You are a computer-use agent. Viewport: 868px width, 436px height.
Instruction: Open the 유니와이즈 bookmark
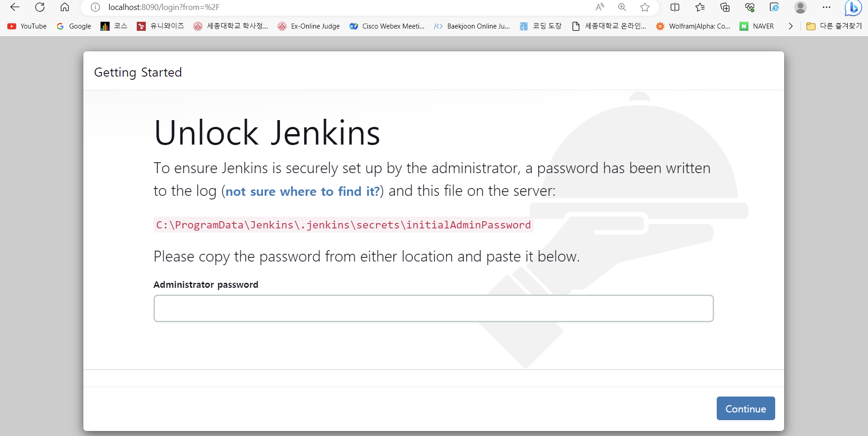point(161,26)
